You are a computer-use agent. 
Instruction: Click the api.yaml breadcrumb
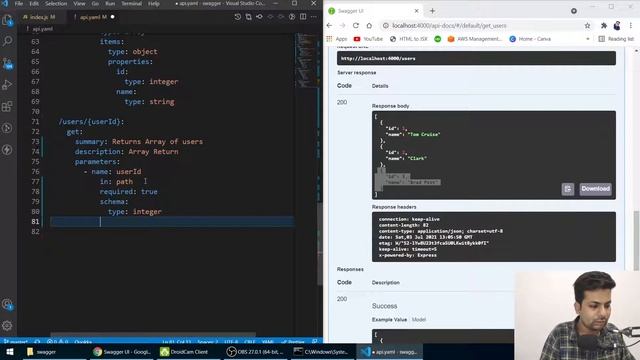(x=42, y=29)
